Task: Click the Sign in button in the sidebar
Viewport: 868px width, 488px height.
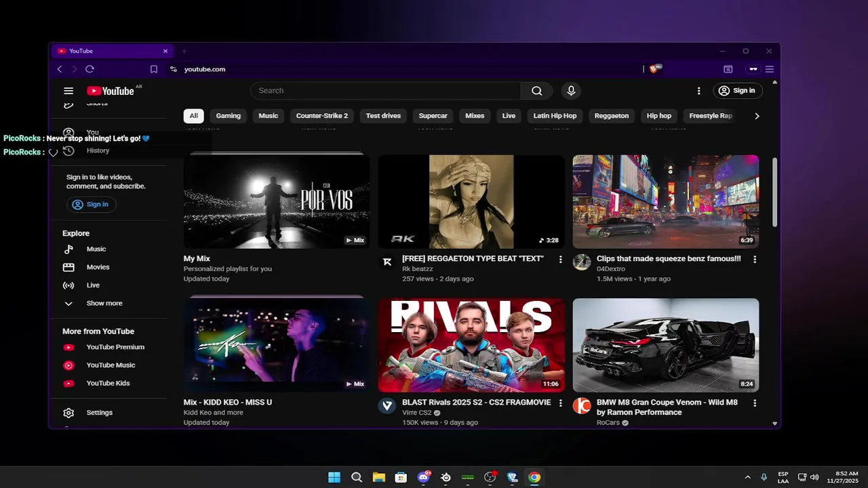Action: [91, 204]
